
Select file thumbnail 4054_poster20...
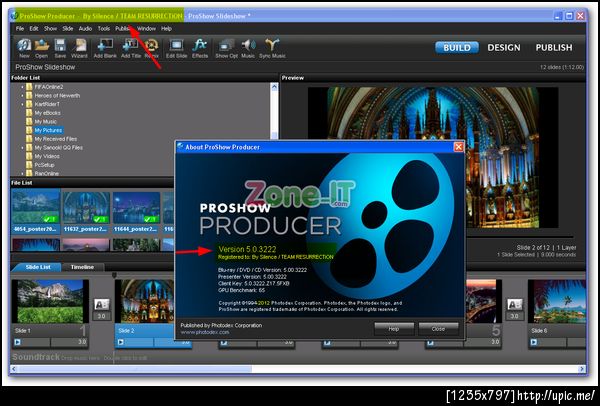(x=36, y=211)
